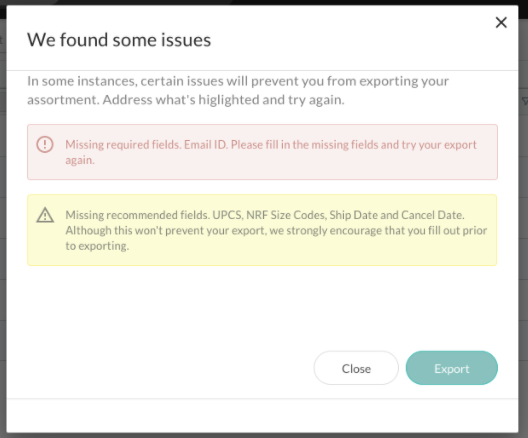Click empty white area under yellow warning
Viewport: 528px width, 438px height.
pos(262,306)
